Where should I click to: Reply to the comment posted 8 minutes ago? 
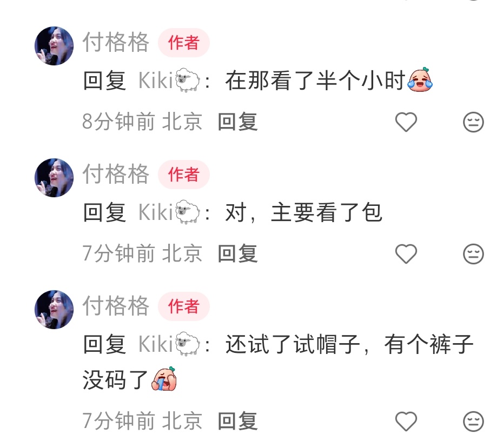pyautogui.click(x=237, y=122)
